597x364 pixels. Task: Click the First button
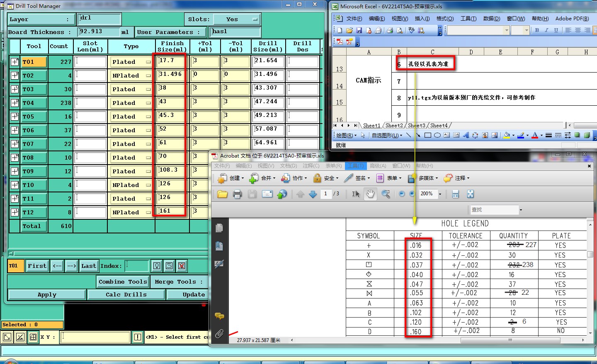click(x=37, y=266)
